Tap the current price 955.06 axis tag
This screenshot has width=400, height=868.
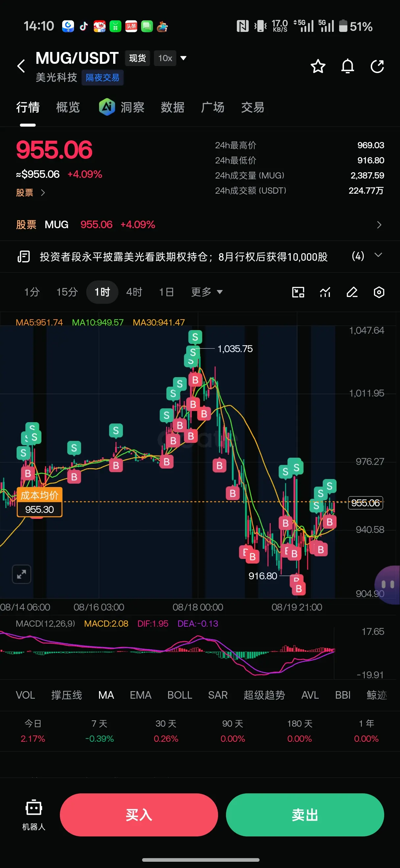pyautogui.click(x=365, y=503)
